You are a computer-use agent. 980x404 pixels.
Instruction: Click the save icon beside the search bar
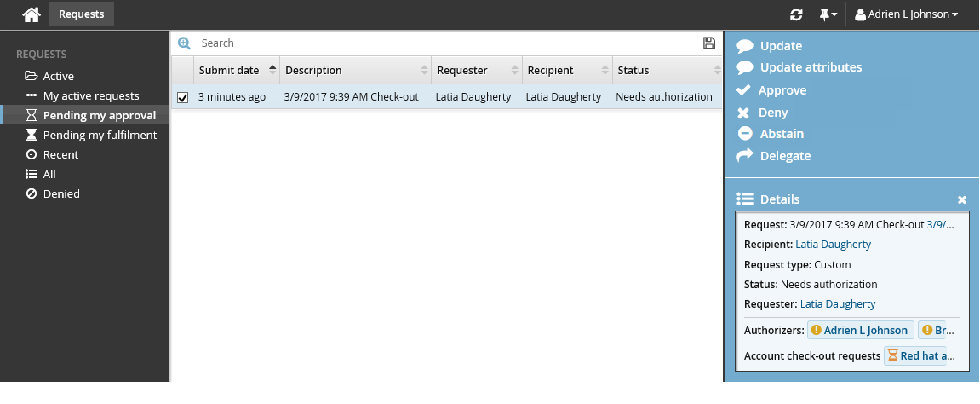pos(709,43)
